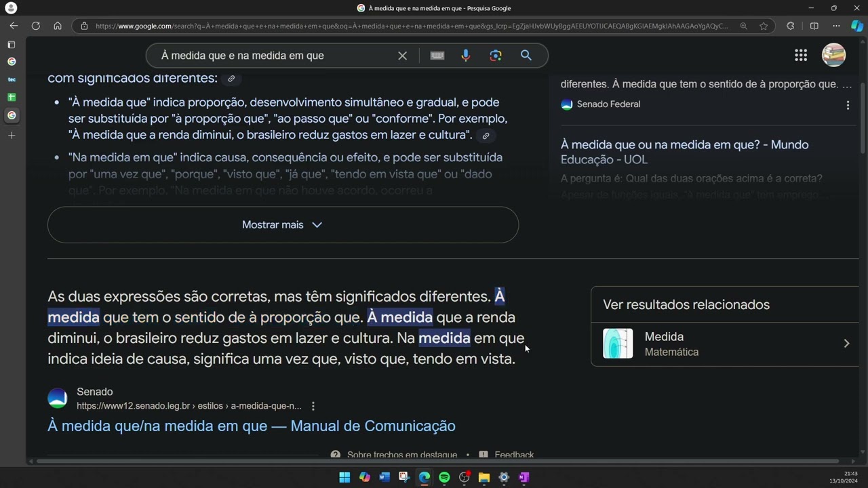The height and width of the screenshot is (488, 868).
Task: Launch Copilot from browser toolbar
Action: click(x=857, y=26)
